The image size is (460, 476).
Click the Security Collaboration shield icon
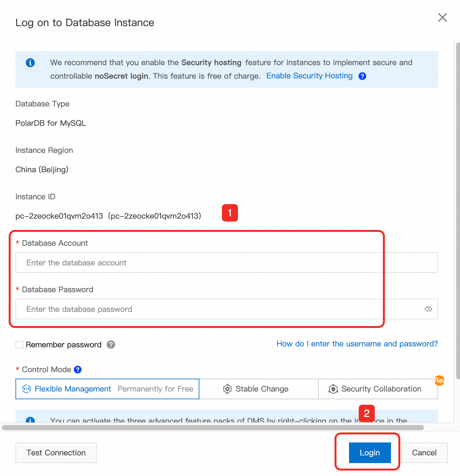coord(333,389)
